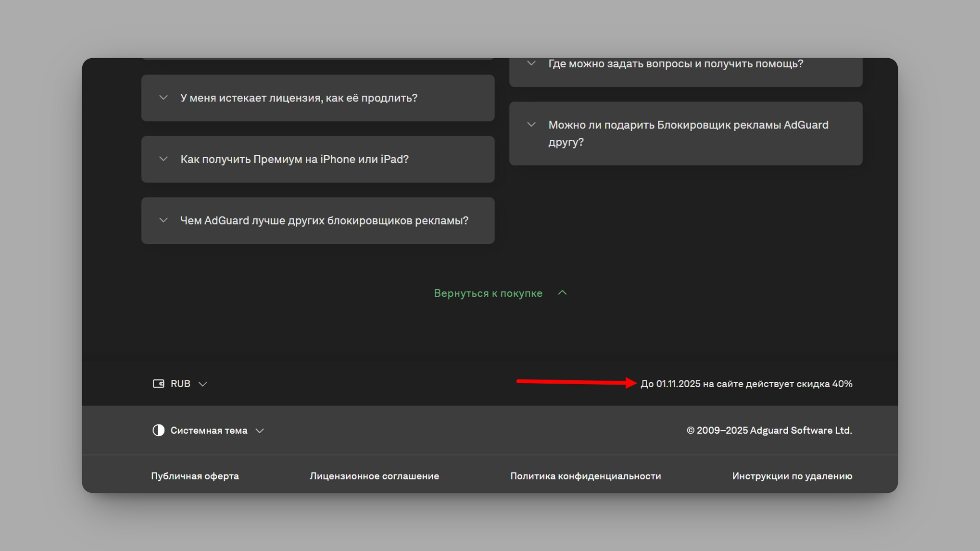The height and width of the screenshot is (551, 980).
Task: Click the Adguard Software copyright text
Action: pos(769,430)
